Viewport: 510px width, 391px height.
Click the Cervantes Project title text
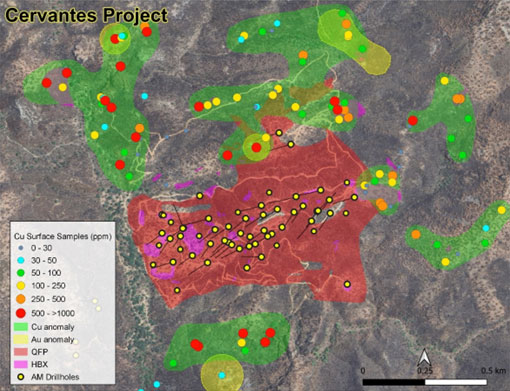pyautogui.click(x=87, y=15)
